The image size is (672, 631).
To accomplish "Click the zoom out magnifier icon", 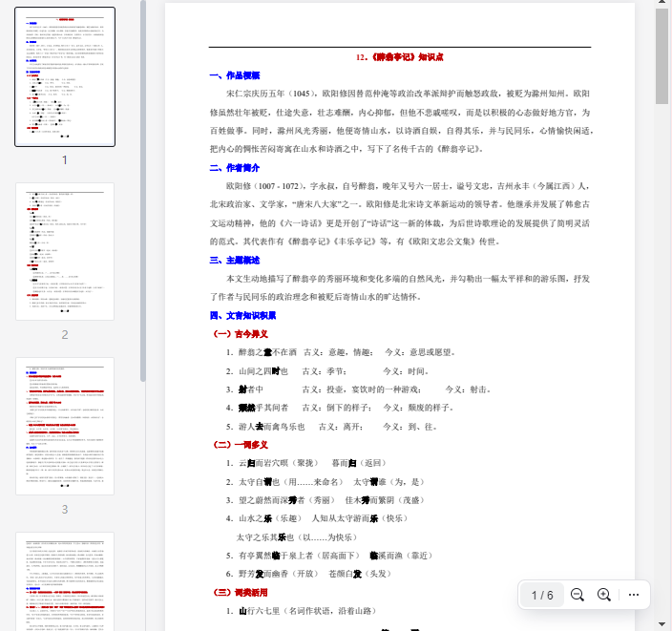I will point(577,595).
